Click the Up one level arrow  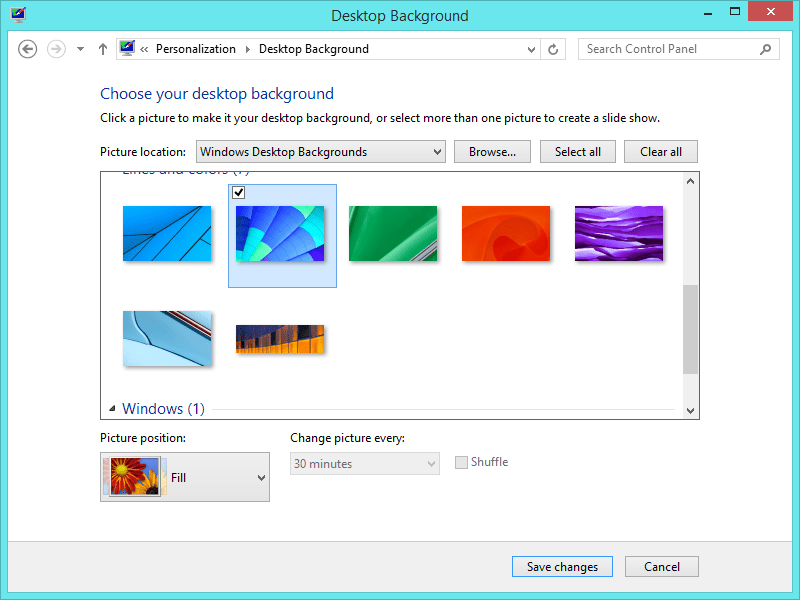click(x=103, y=49)
